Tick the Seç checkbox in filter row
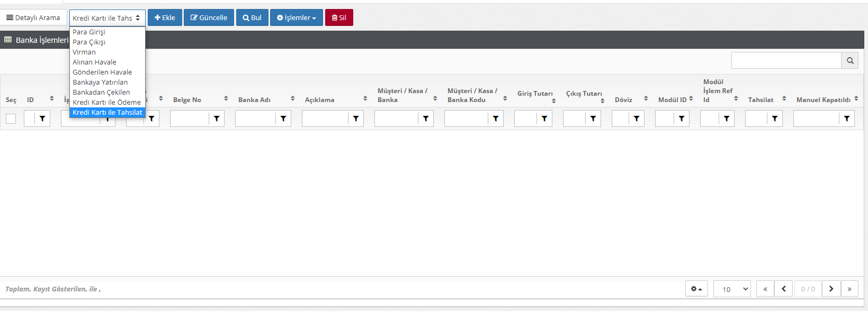 pos(11,118)
